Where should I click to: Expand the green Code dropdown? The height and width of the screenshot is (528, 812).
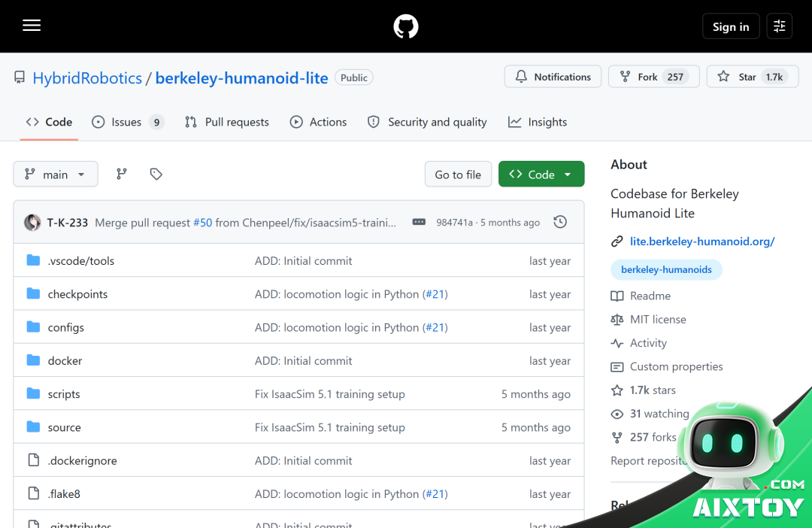pos(541,174)
